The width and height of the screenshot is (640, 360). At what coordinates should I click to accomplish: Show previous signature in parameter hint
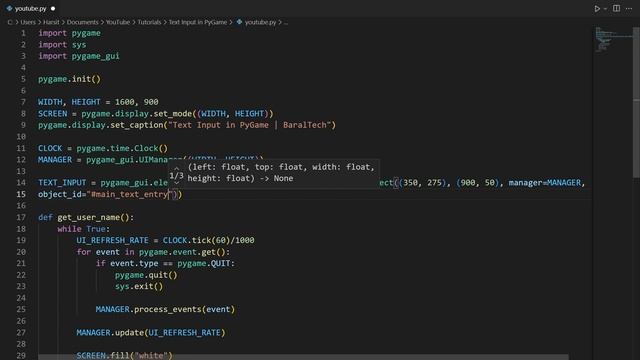pos(176,168)
